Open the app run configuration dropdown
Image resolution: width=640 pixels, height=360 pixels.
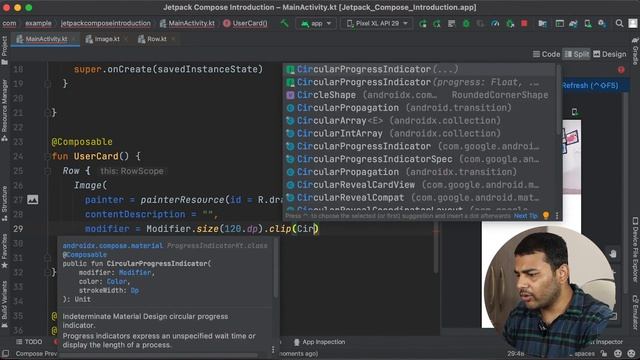coord(316,24)
